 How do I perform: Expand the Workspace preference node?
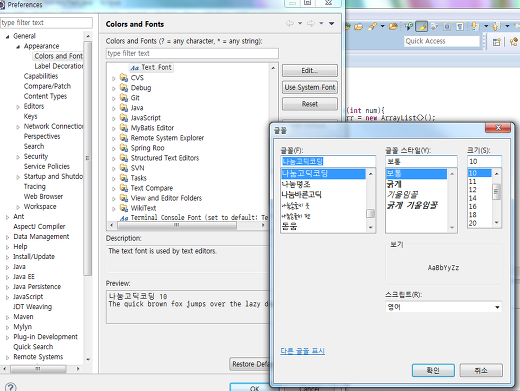coord(18,207)
